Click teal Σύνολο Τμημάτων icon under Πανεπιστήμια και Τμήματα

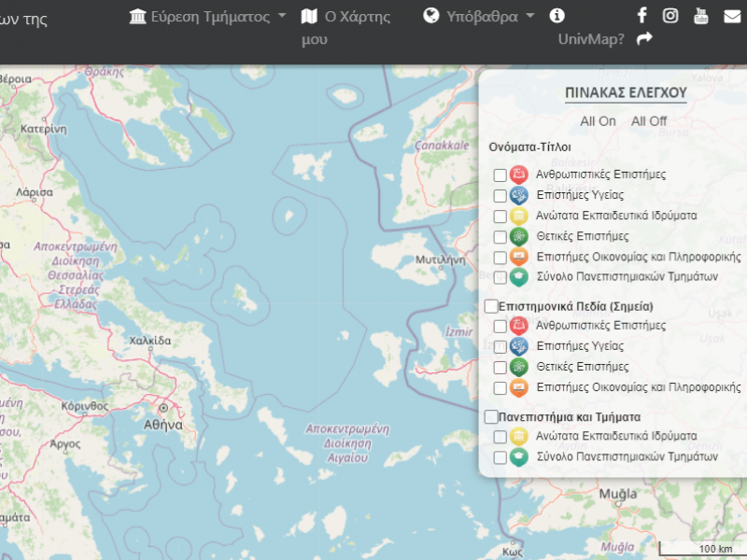pos(519,457)
